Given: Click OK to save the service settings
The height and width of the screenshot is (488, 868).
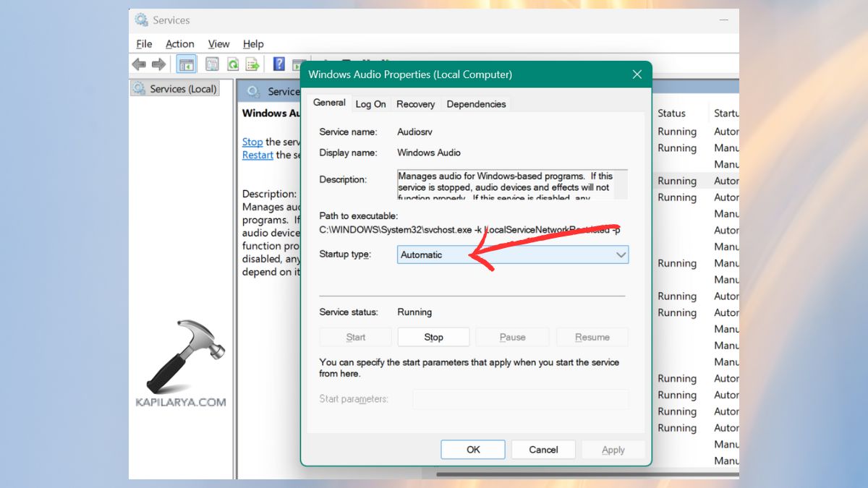Looking at the screenshot, I should [x=472, y=449].
